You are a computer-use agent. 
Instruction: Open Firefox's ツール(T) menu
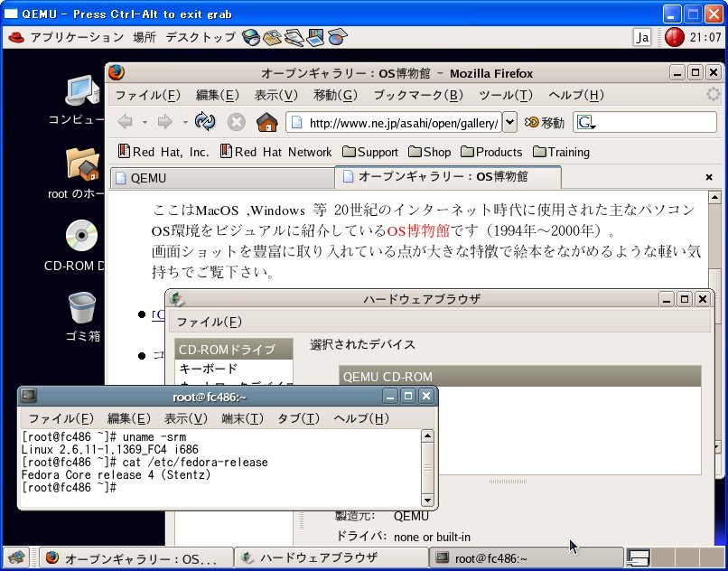coord(506,95)
